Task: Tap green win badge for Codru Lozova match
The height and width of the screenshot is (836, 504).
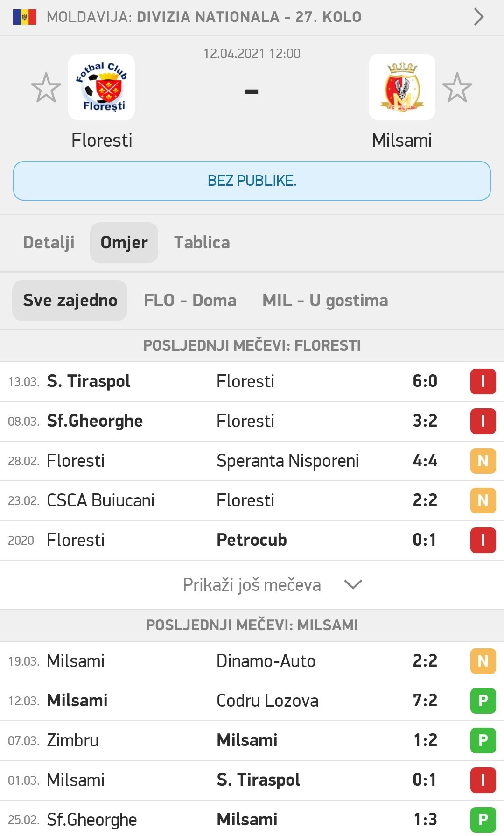Action: click(483, 701)
